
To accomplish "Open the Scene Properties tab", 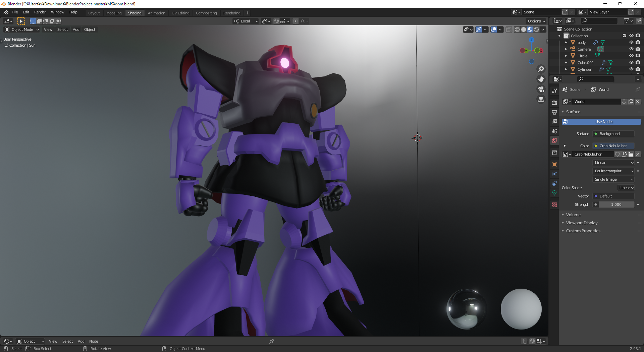I will (554, 131).
